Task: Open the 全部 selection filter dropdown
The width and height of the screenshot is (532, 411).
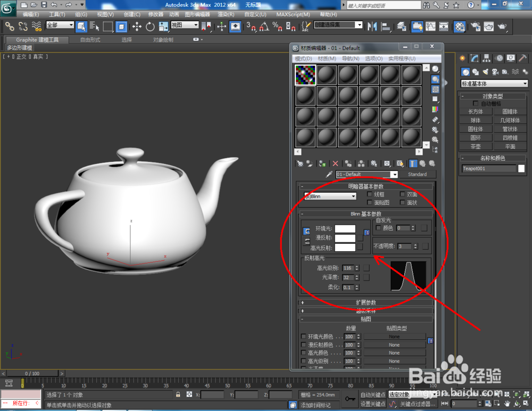Action: [x=60, y=25]
